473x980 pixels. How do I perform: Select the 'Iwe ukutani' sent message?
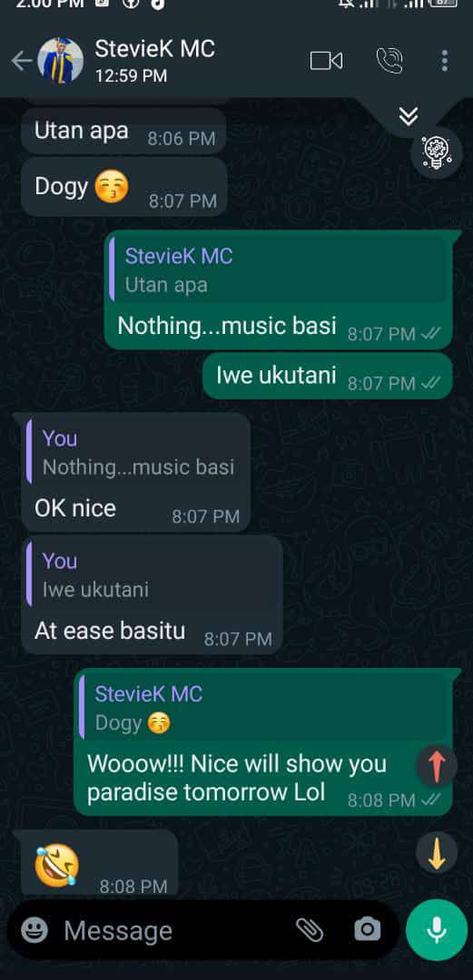[x=327, y=377]
